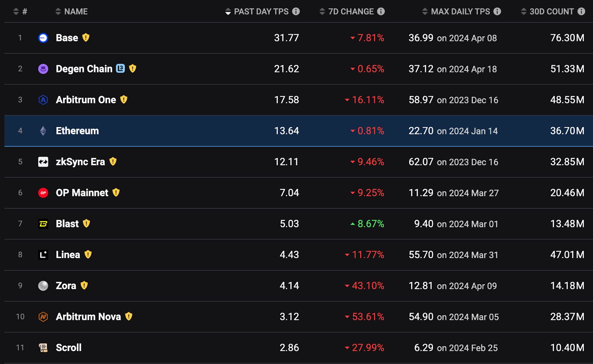Click the yellow shield badge beside Linea
The width and height of the screenshot is (593, 364).
coord(88,254)
